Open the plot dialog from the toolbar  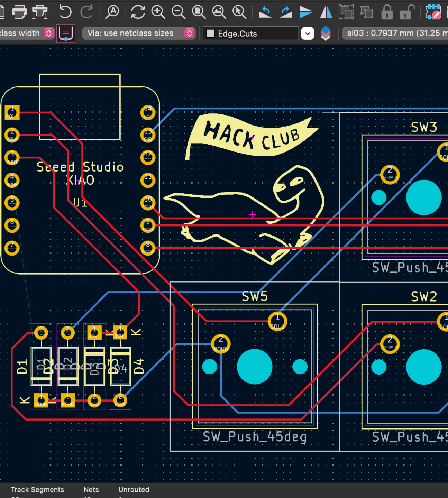40,11
